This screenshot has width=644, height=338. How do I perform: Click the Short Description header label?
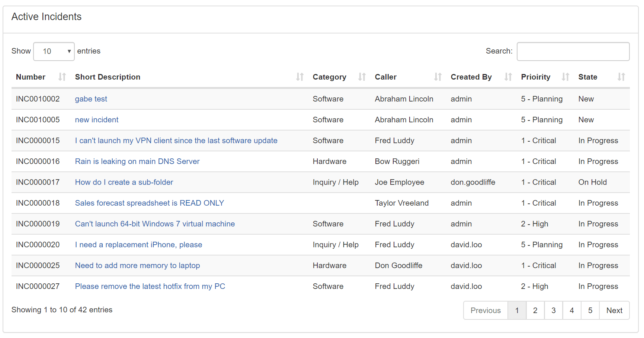(108, 77)
